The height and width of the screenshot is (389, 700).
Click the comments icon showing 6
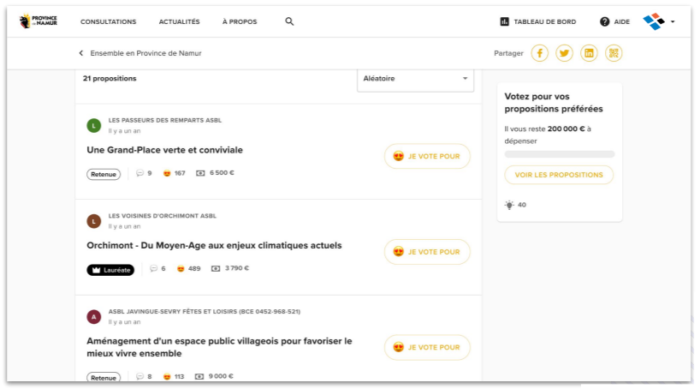coord(154,268)
